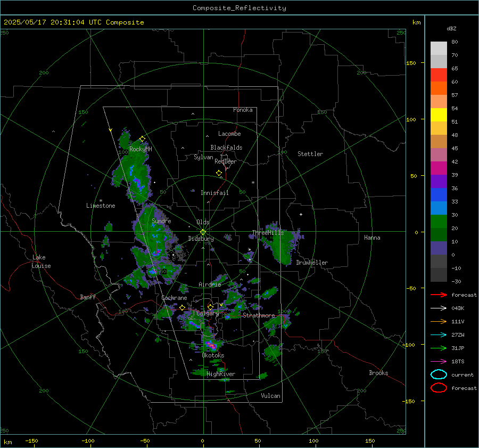Image resolution: width=479 pixels, height=448 pixels.
Task: Click the yellow diamond below Cochrane label
Action: 182,307
